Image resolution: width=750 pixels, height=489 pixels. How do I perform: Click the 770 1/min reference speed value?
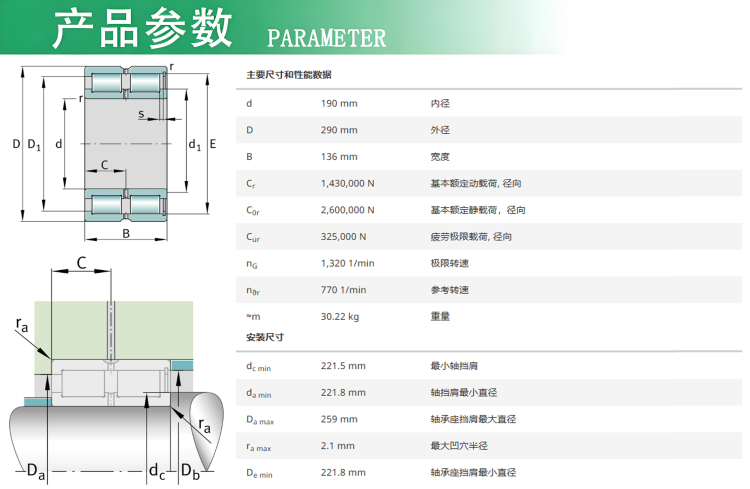[x=343, y=290]
